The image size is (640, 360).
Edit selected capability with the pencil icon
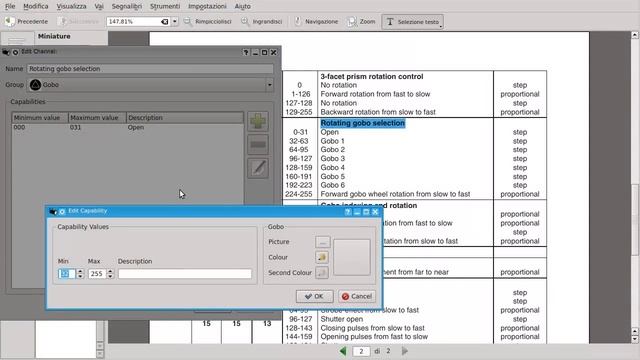click(258, 168)
